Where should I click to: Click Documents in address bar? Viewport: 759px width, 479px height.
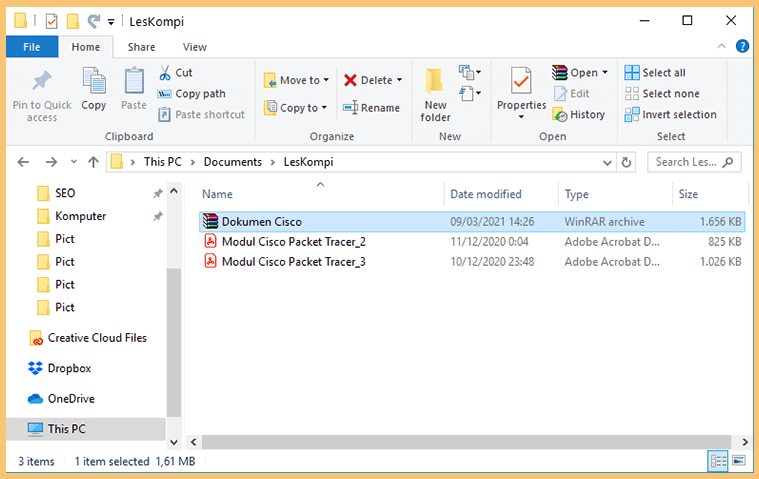(232, 162)
